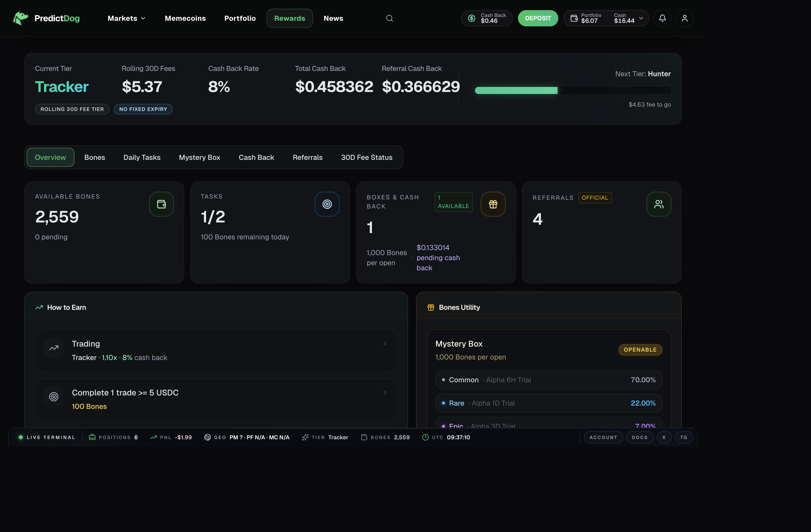811x532 pixels.
Task: Click the Tasks target icon
Action: pyautogui.click(x=327, y=204)
